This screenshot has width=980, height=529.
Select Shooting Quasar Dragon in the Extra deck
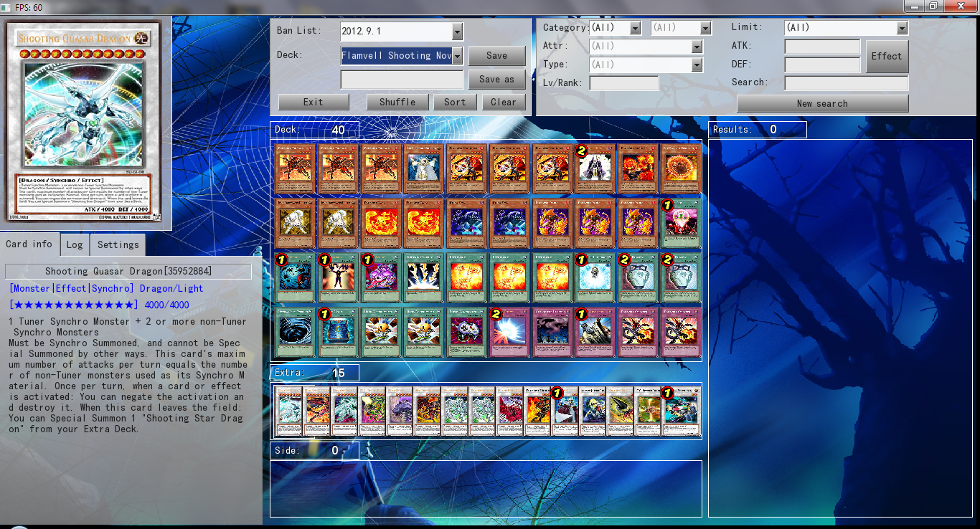[289, 411]
